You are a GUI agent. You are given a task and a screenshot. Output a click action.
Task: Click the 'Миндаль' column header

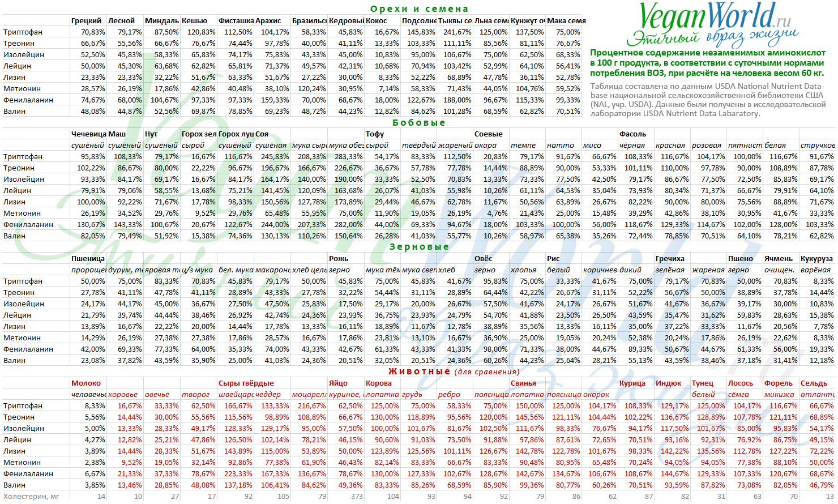(162, 20)
